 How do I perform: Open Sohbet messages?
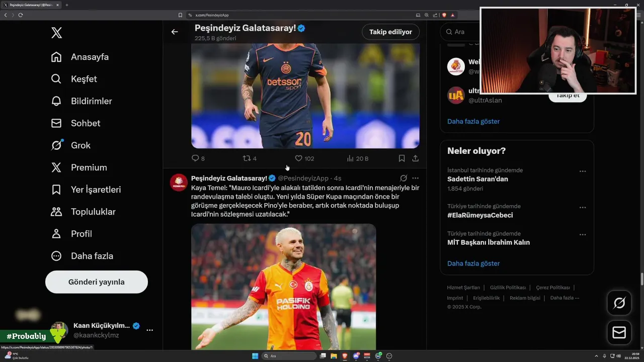pyautogui.click(x=75, y=123)
